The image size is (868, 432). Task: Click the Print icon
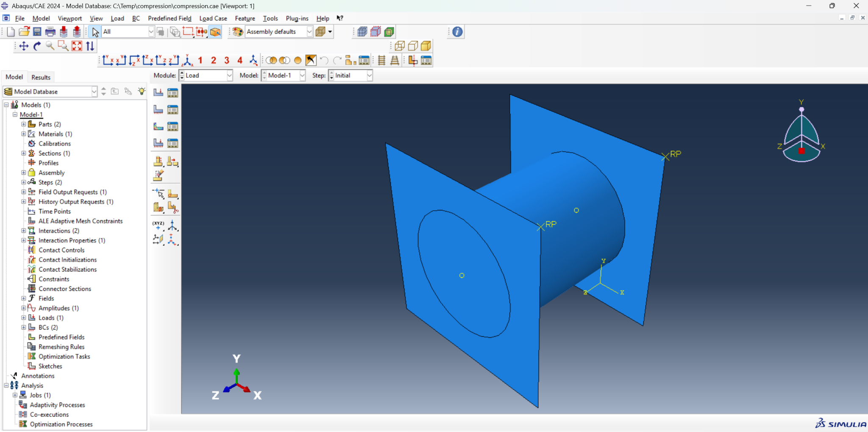click(50, 32)
